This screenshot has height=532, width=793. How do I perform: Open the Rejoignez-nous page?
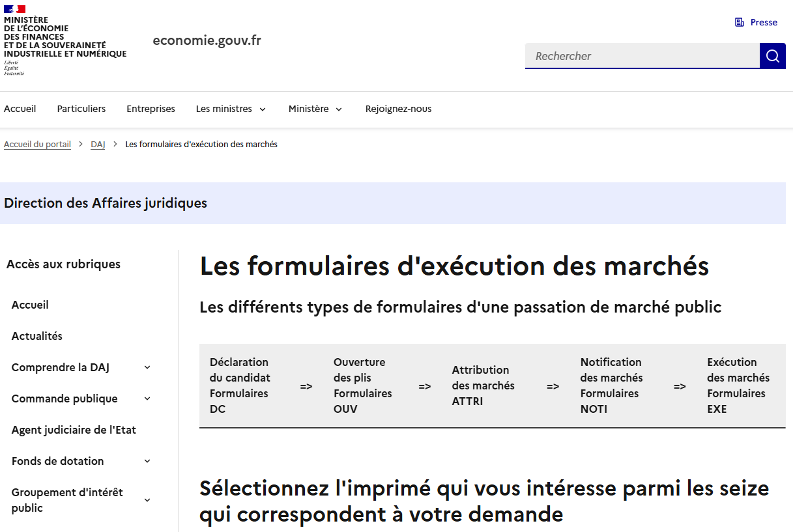tap(398, 109)
